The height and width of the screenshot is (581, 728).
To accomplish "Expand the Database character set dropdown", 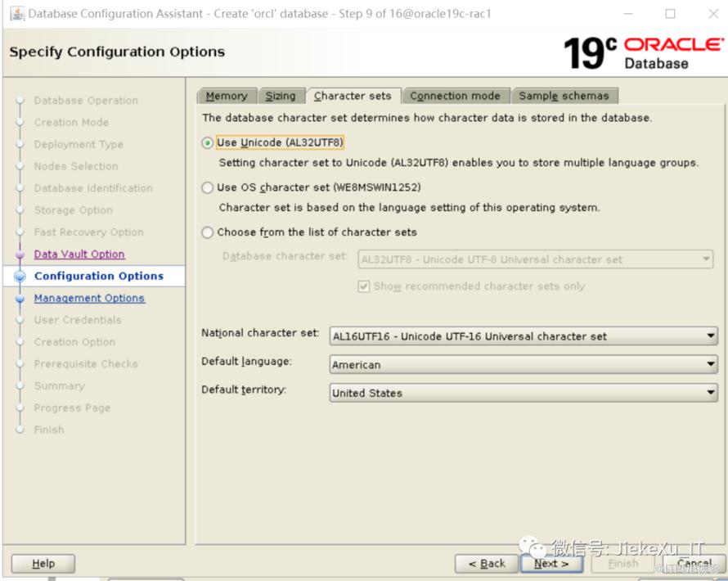I will click(x=536, y=259).
